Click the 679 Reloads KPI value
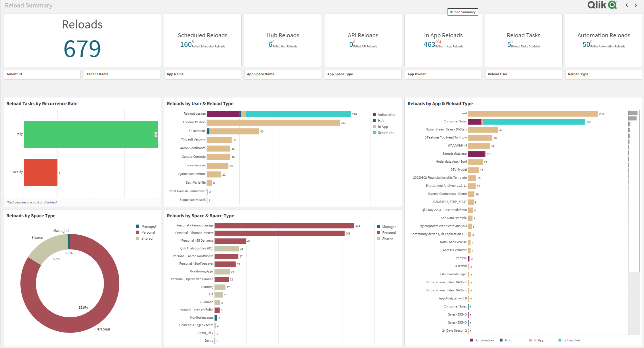644x348 pixels. (x=82, y=48)
